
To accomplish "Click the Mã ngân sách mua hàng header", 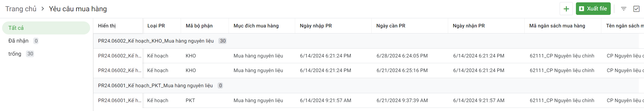I will coord(557,26).
